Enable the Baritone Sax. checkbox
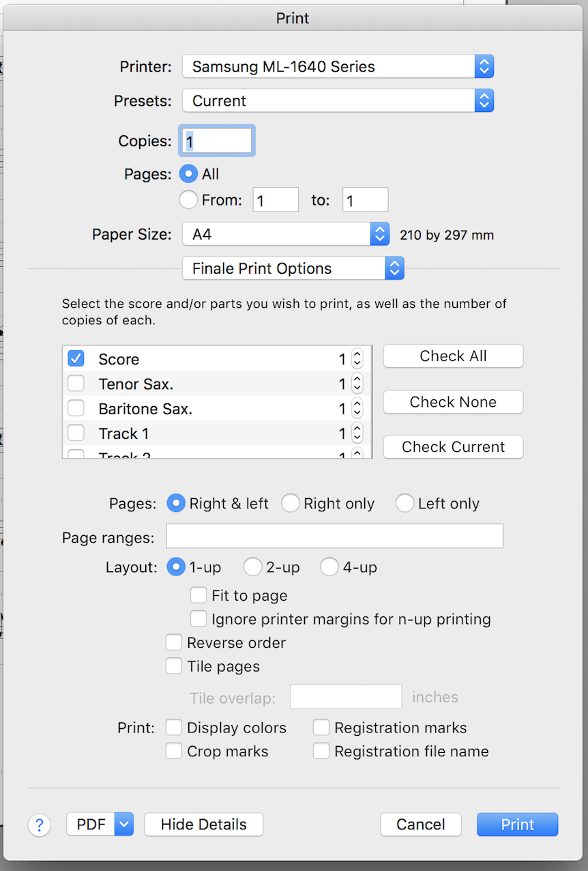588x871 pixels. [x=76, y=409]
